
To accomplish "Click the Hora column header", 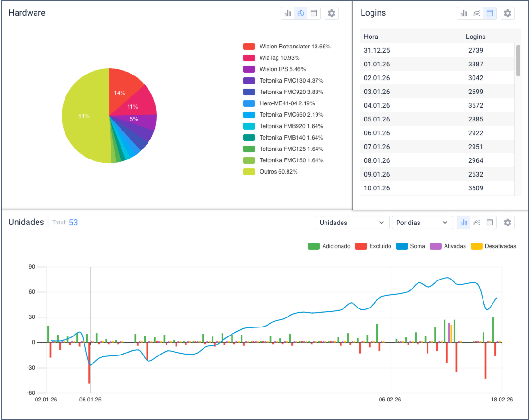I will pyautogui.click(x=371, y=37).
